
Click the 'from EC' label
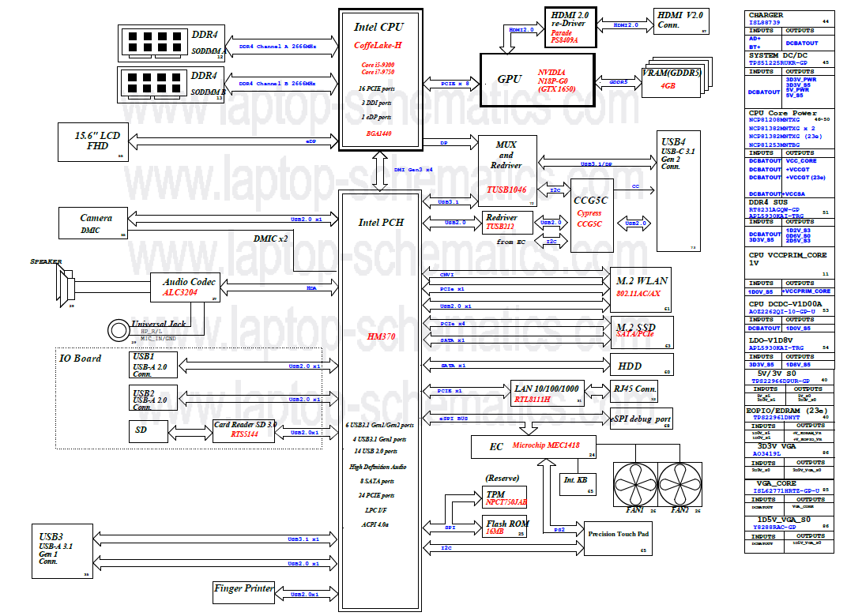click(x=511, y=242)
